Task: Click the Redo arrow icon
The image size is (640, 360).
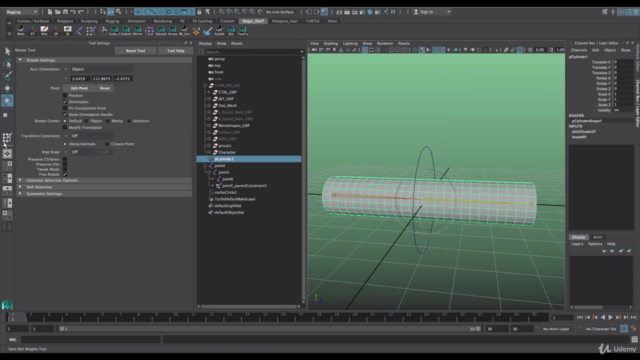Action: click(81, 12)
